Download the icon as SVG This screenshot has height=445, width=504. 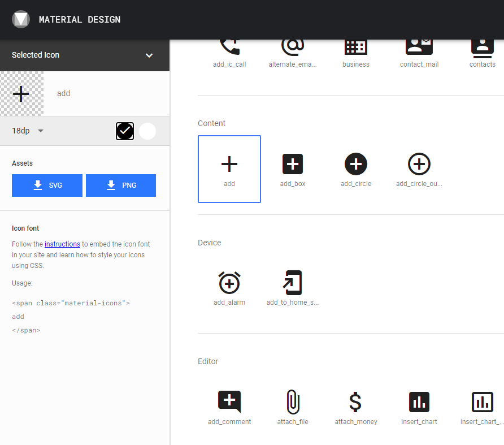pos(47,185)
